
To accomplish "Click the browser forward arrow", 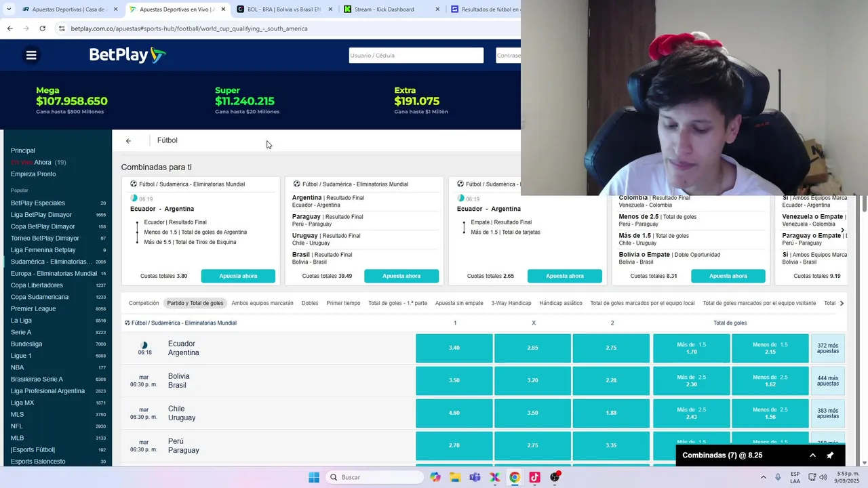I will click(x=26, y=28).
